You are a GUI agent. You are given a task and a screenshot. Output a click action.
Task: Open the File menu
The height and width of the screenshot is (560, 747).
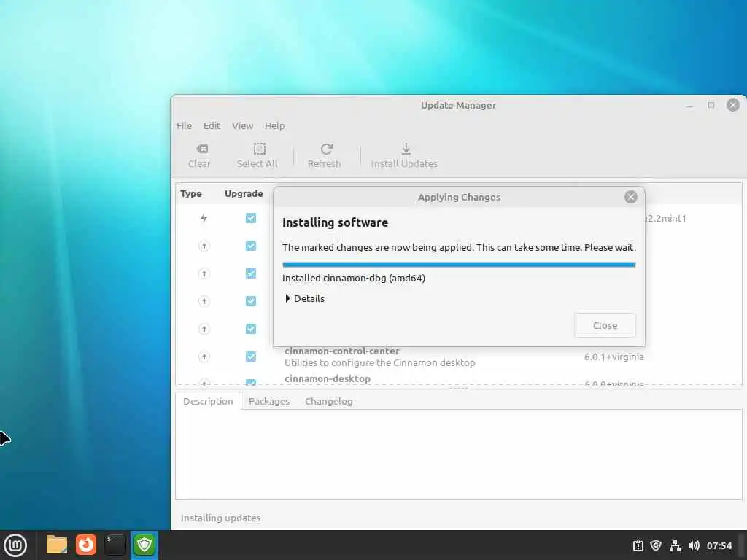tap(184, 125)
